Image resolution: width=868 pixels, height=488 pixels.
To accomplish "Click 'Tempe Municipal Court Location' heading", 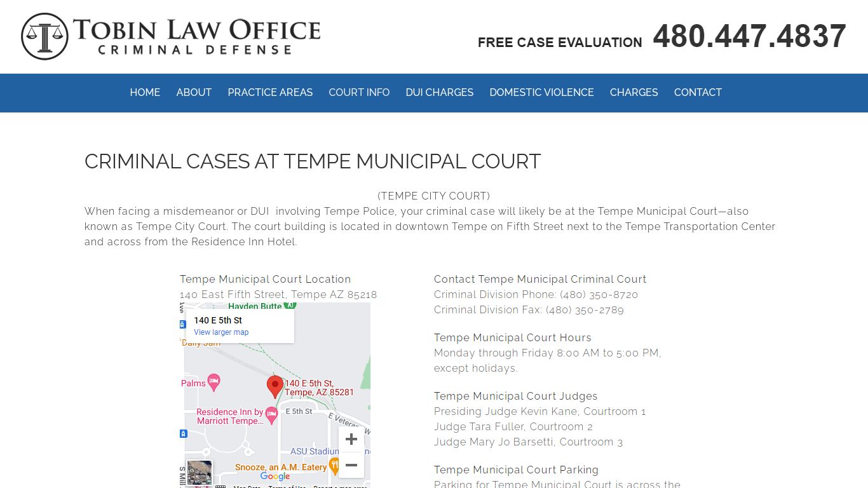I will pos(265,280).
